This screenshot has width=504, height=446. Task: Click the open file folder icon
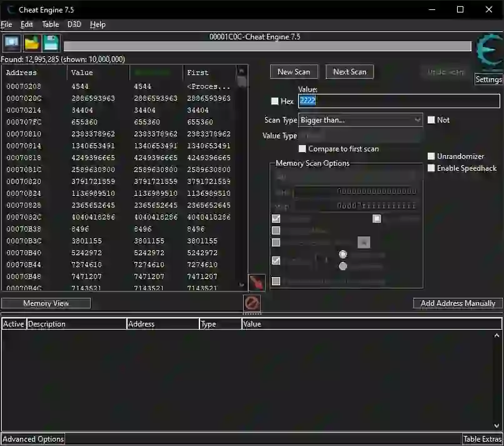(31, 43)
